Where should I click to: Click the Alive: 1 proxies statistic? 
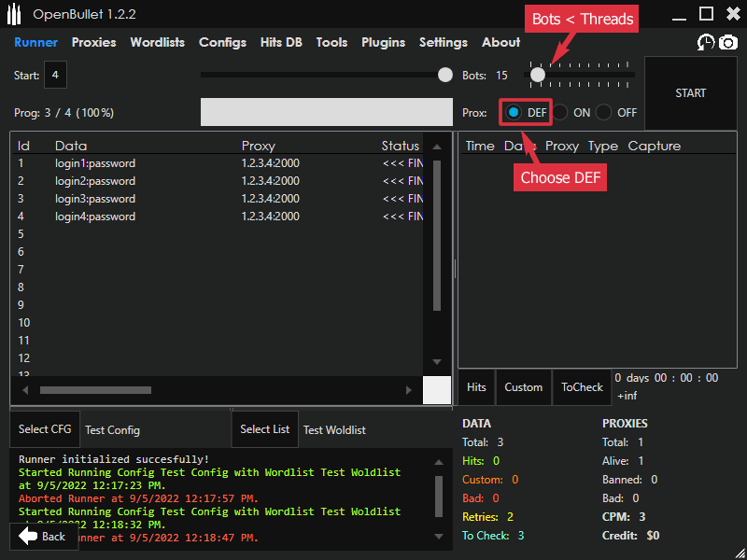pos(623,461)
